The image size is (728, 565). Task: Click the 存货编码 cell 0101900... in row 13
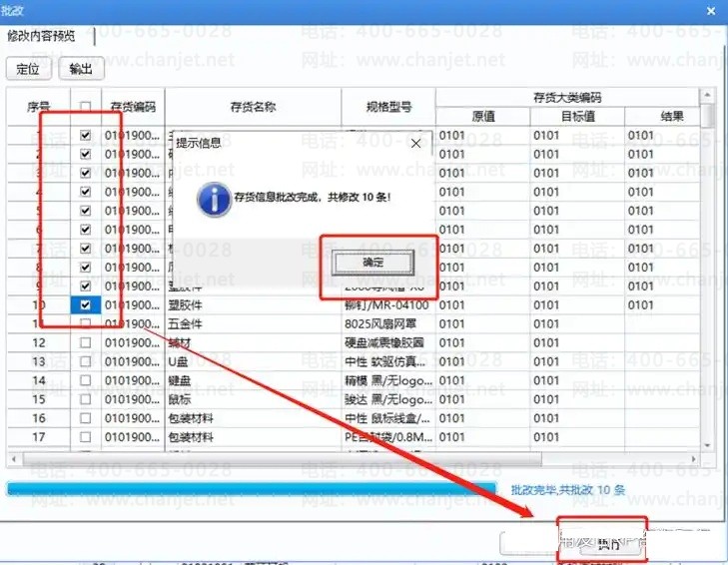(133, 361)
